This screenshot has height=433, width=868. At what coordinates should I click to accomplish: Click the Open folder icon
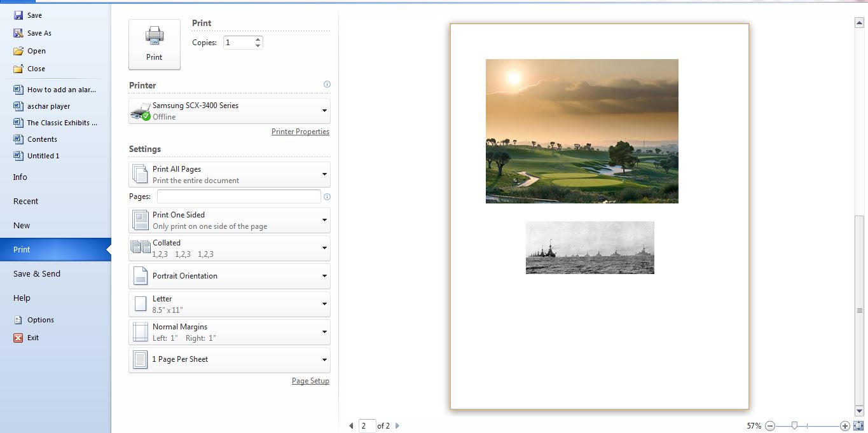tap(18, 51)
